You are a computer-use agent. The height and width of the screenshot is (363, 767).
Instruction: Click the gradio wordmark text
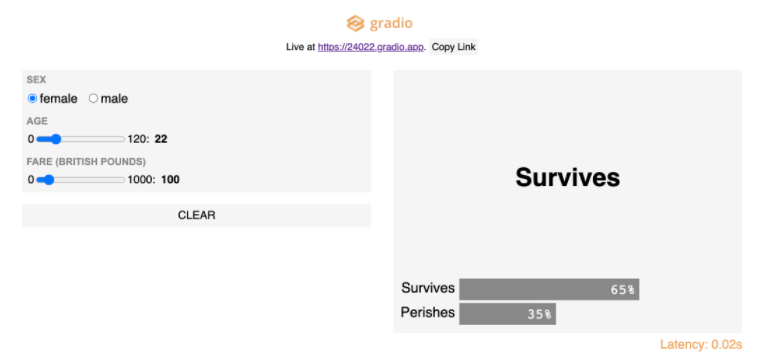[x=391, y=23]
